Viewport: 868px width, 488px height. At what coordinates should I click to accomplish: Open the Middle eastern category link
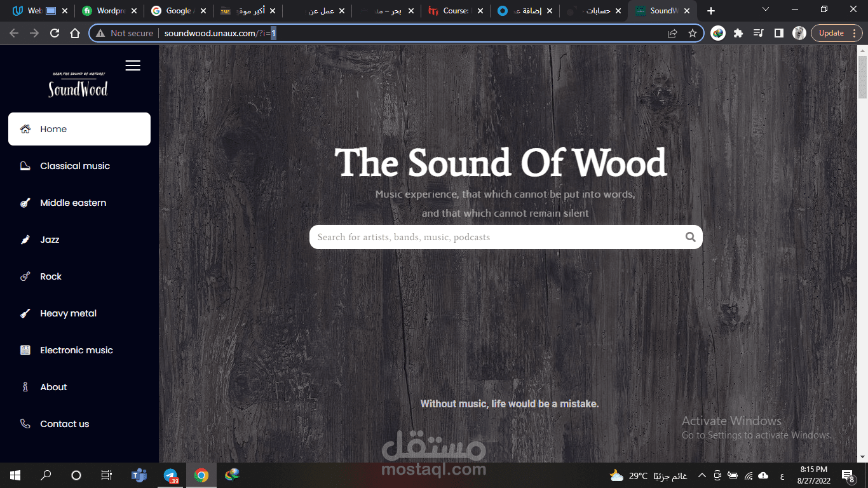72,203
